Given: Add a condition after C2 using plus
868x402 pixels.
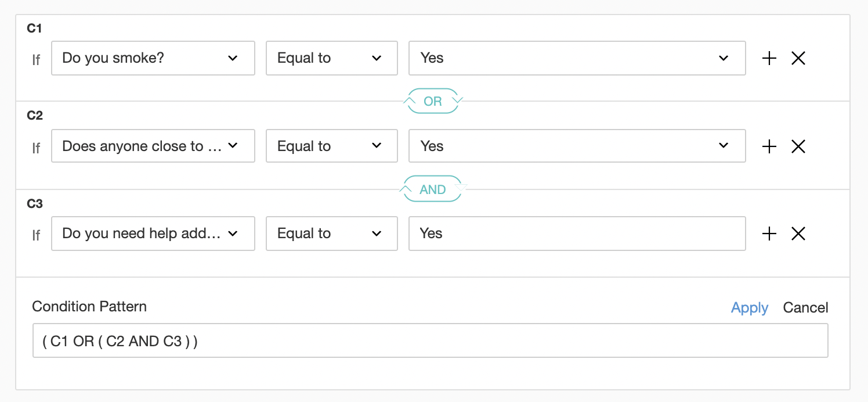Looking at the screenshot, I should (769, 146).
